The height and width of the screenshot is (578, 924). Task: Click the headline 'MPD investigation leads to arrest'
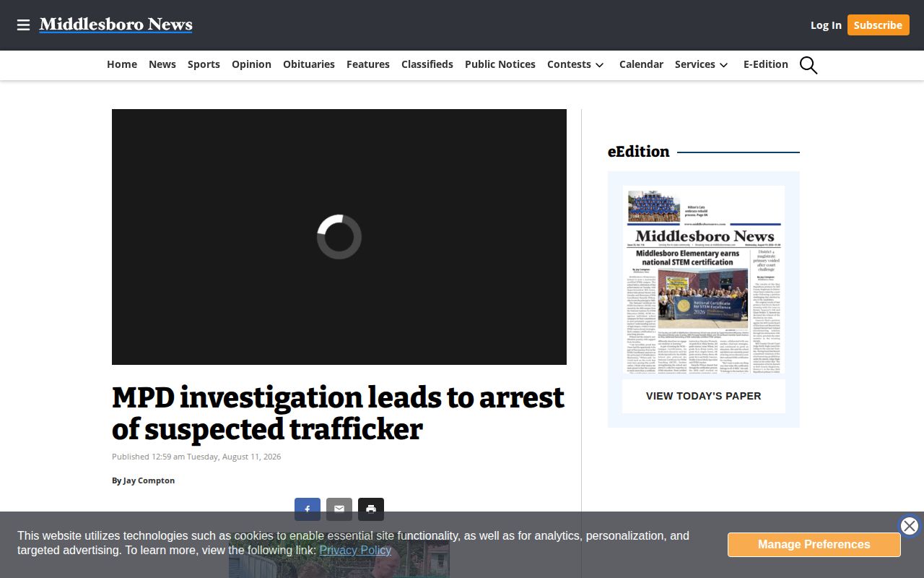click(x=338, y=413)
